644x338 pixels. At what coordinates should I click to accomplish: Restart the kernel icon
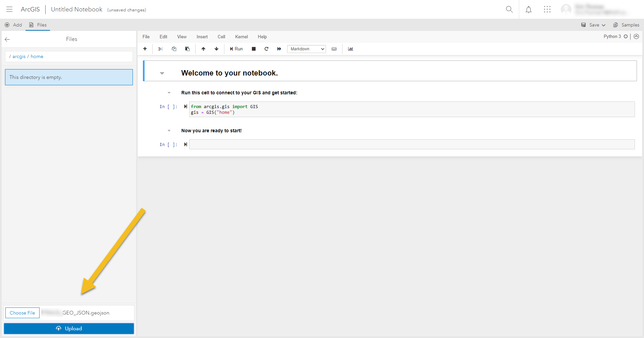pos(267,49)
